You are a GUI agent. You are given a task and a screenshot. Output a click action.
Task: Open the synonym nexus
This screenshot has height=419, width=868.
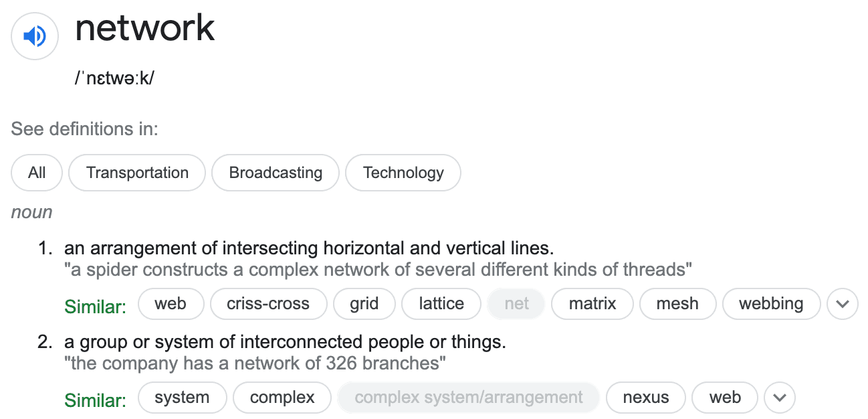646,398
